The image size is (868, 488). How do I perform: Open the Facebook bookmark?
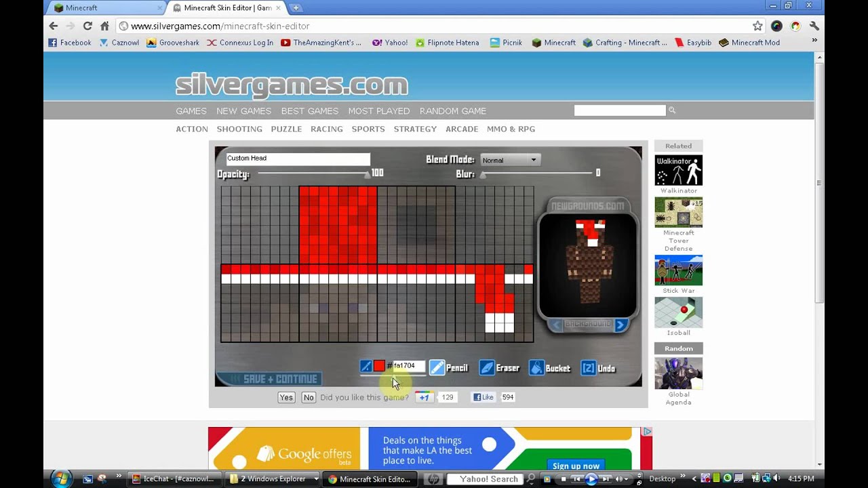click(x=70, y=42)
